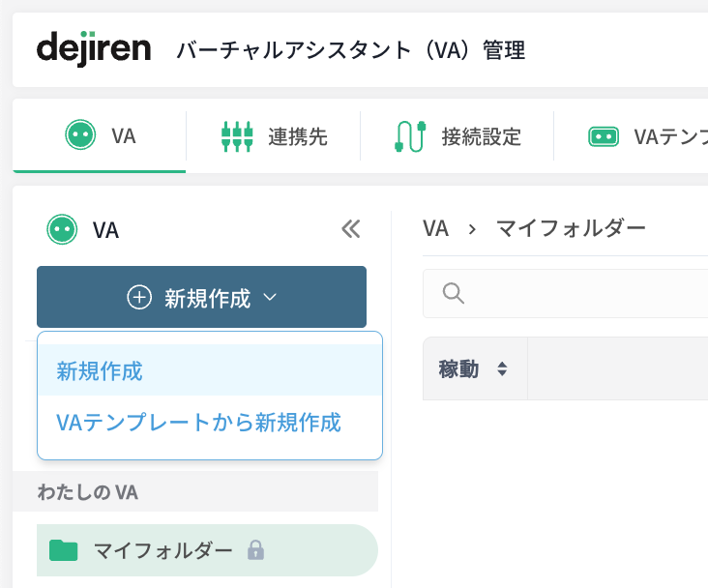Toggle the 新規作成 dropdown arrow
This screenshot has width=708, height=588.
270,297
